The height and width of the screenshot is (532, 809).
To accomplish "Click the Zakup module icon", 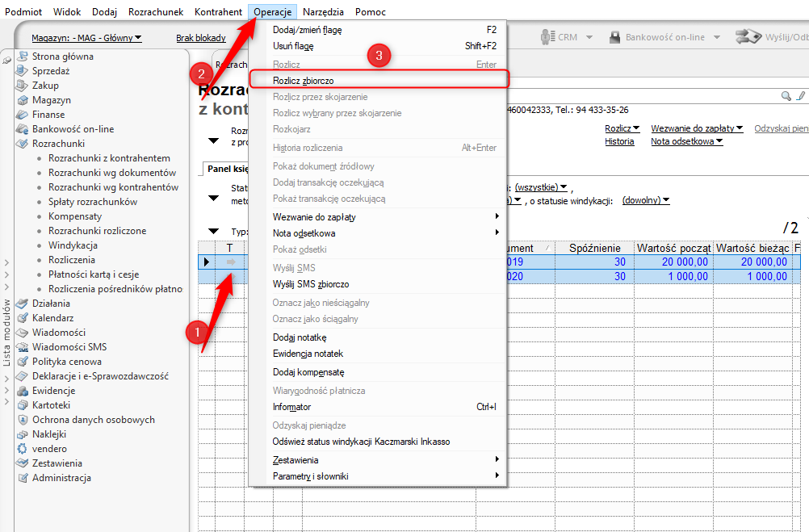I will [x=22, y=85].
